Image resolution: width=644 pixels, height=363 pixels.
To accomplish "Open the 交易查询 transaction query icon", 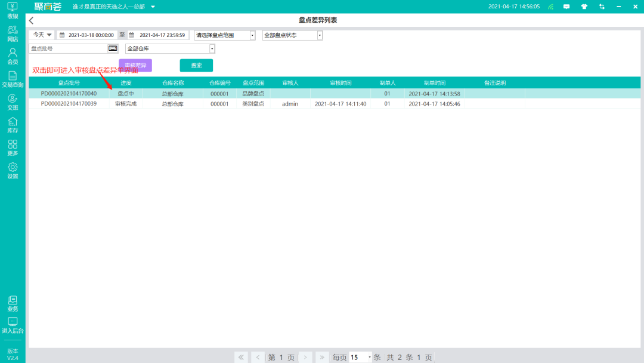I will 13,79.
